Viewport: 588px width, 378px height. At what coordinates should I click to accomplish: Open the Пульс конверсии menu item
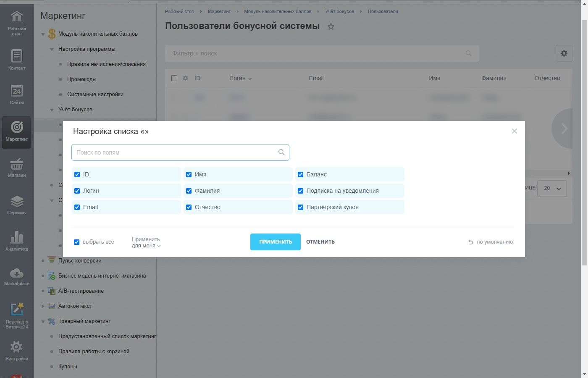coord(80,261)
